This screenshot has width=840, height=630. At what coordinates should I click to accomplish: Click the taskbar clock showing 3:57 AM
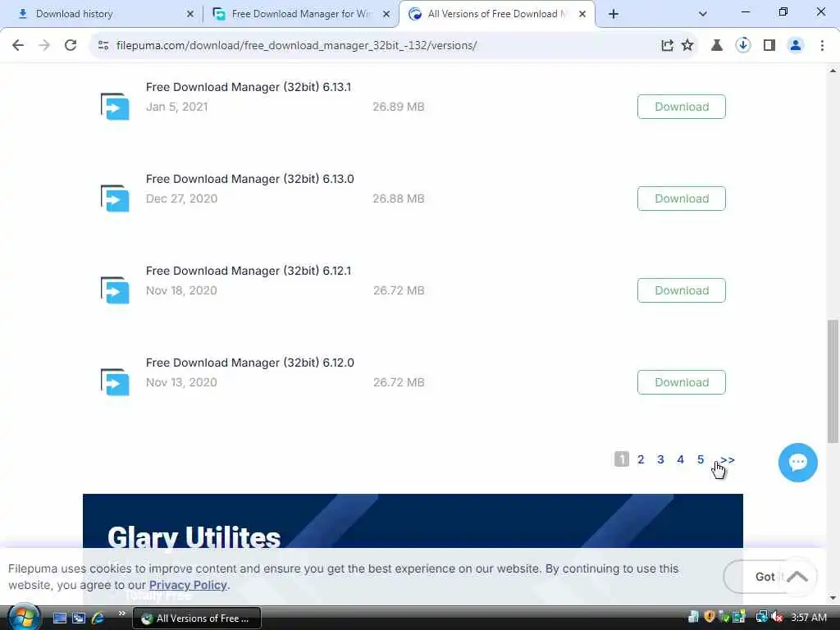point(808,618)
